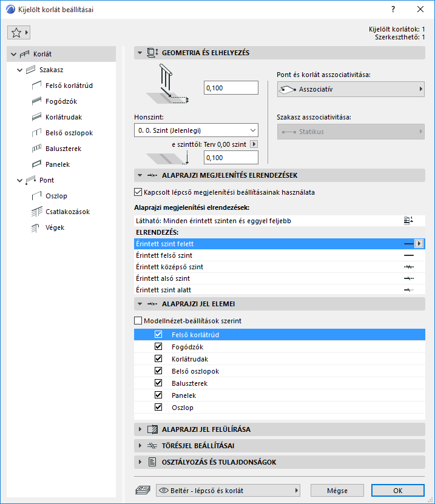
Task: Open the Honszint story dropdown
Action: point(196,130)
